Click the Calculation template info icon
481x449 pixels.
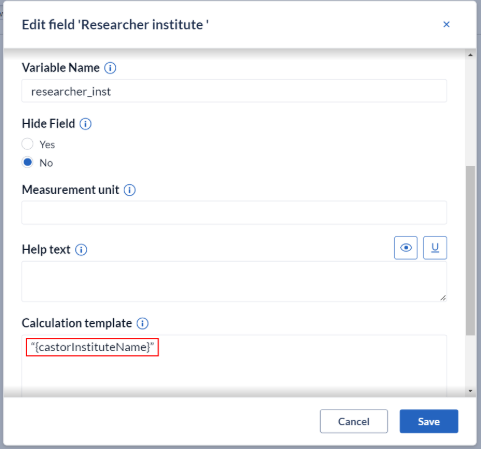point(143,323)
